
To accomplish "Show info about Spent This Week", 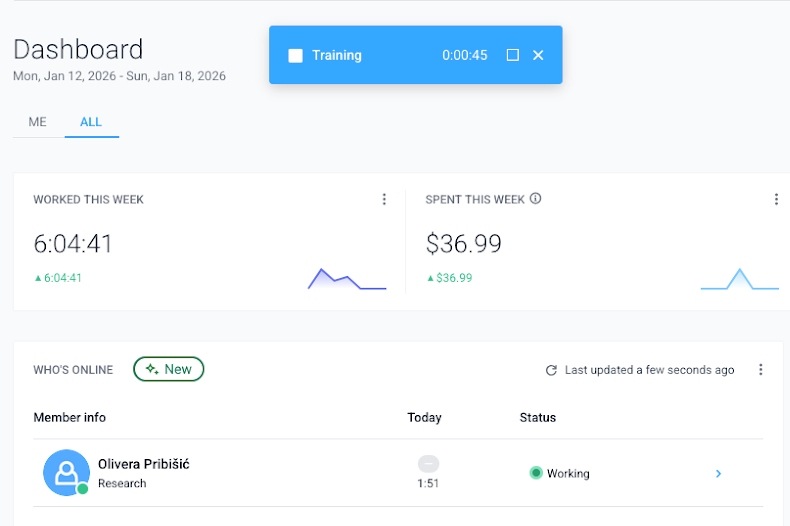I will [536, 199].
